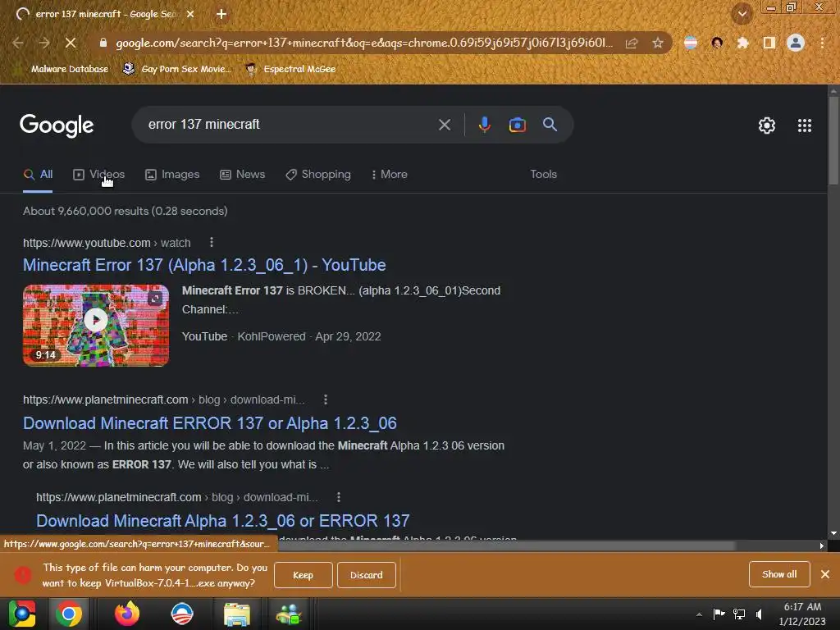840x630 pixels.
Task: Open the search Tools options
Action: point(543,174)
